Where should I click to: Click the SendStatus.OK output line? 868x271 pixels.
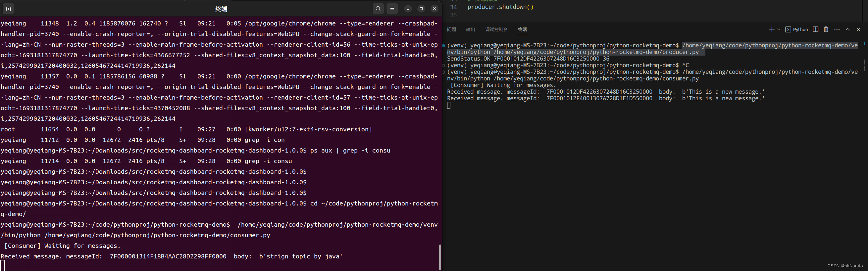pyautogui.click(x=528, y=59)
